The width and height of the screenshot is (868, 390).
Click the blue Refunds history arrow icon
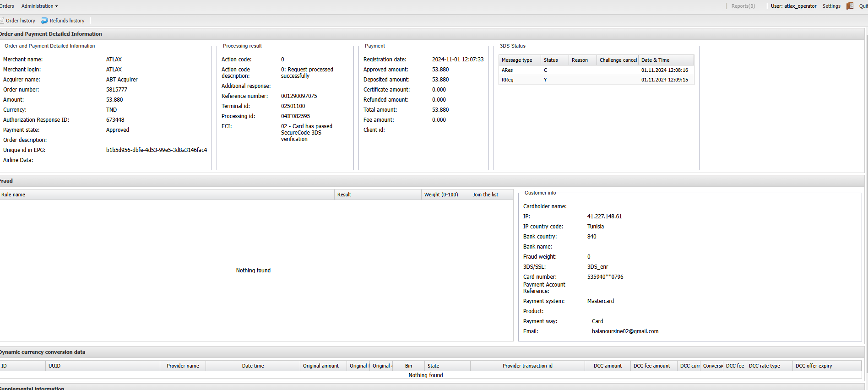44,21
